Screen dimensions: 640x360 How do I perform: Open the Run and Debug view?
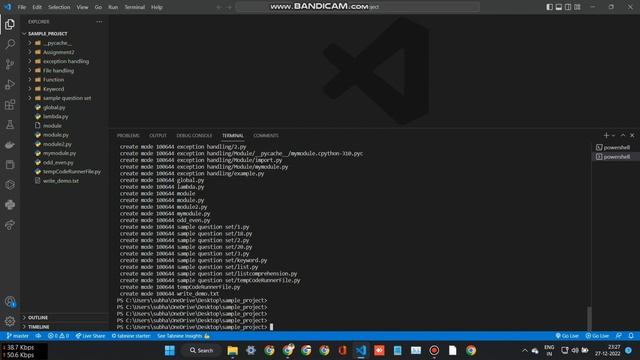(10, 84)
